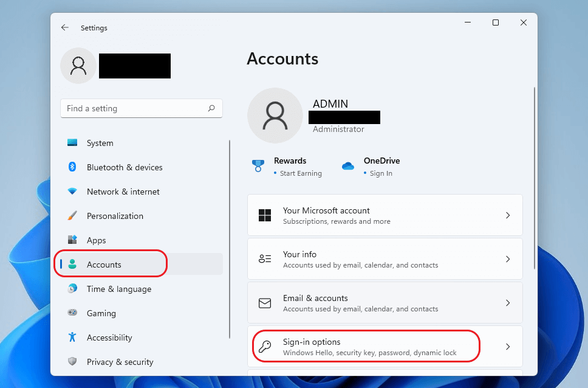Viewport: 588px width, 388px height.
Task: Expand Sign-in options via its chevron
Action: point(508,346)
